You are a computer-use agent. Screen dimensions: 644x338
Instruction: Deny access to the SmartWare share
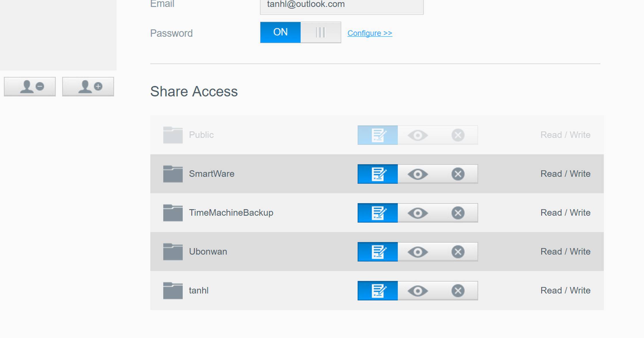pos(458,174)
